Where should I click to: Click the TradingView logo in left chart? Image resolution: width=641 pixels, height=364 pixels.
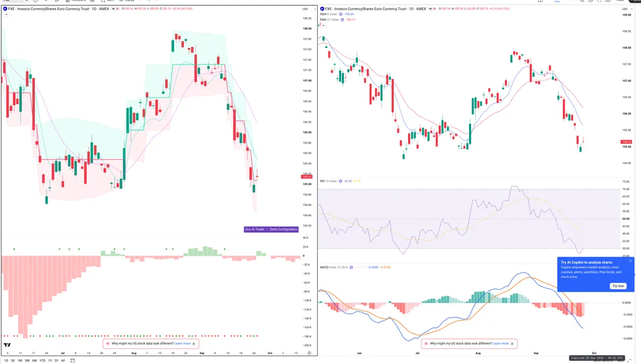[7, 346]
